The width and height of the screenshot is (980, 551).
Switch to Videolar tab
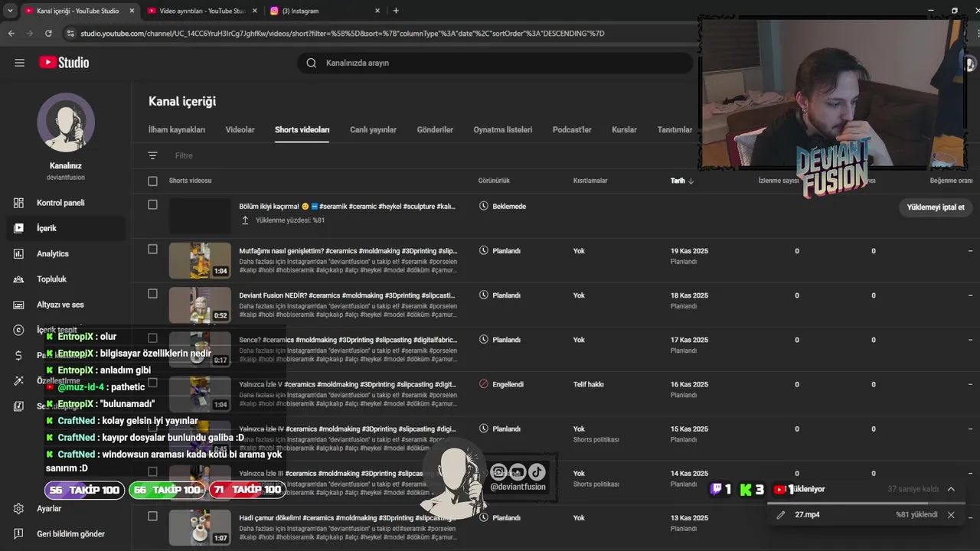(x=240, y=130)
